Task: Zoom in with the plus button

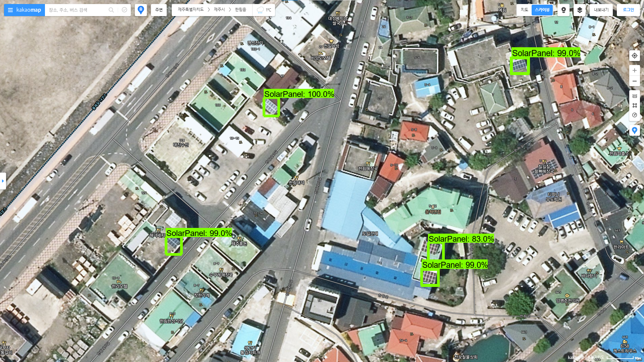Action: [634, 71]
